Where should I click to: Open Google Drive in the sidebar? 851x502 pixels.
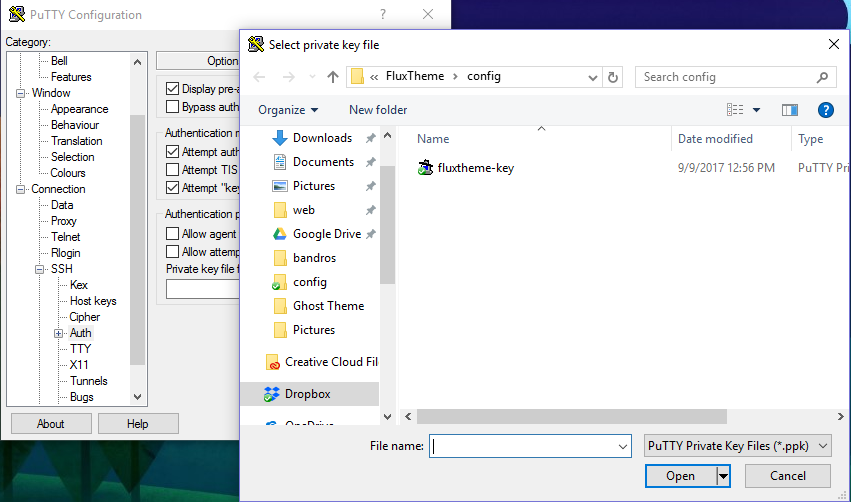click(326, 234)
